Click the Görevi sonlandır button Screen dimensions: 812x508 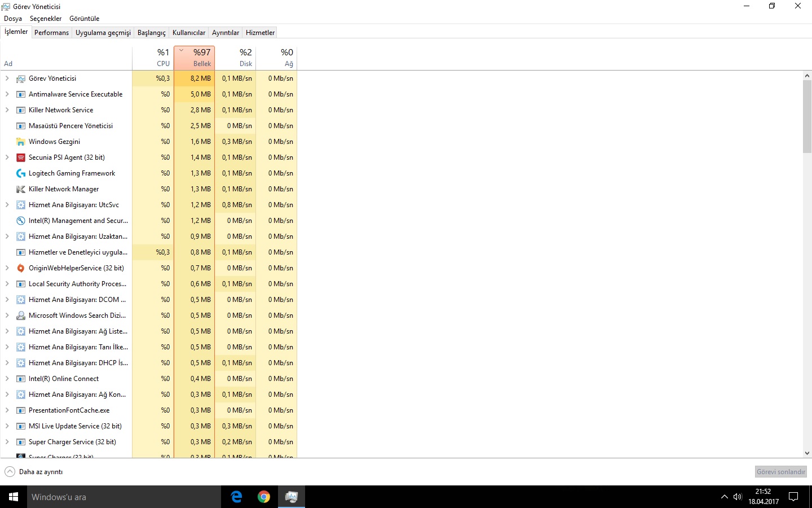(781, 472)
